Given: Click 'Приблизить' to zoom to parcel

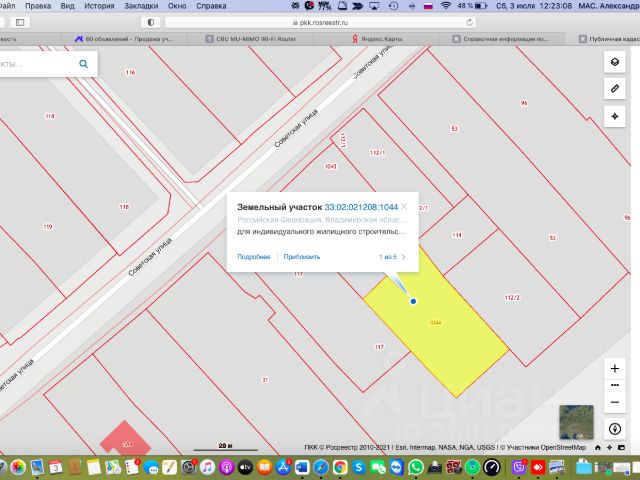Looking at the screenshot, I should click(302, 257).
